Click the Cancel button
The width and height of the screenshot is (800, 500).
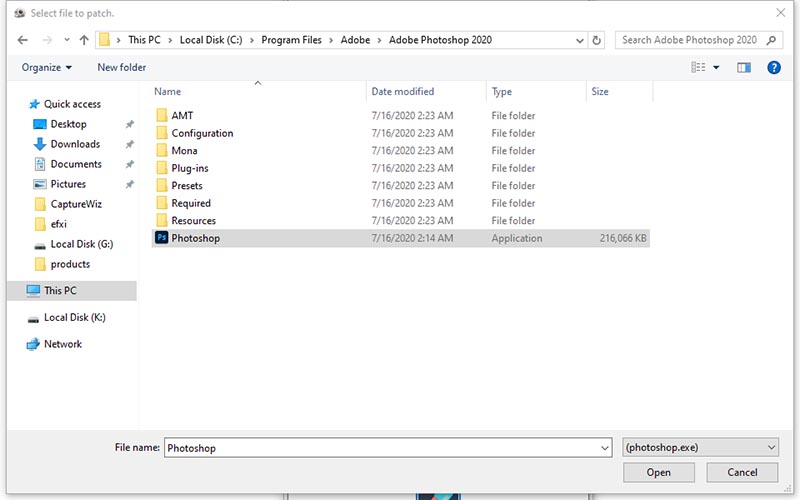tap(742, 472)
